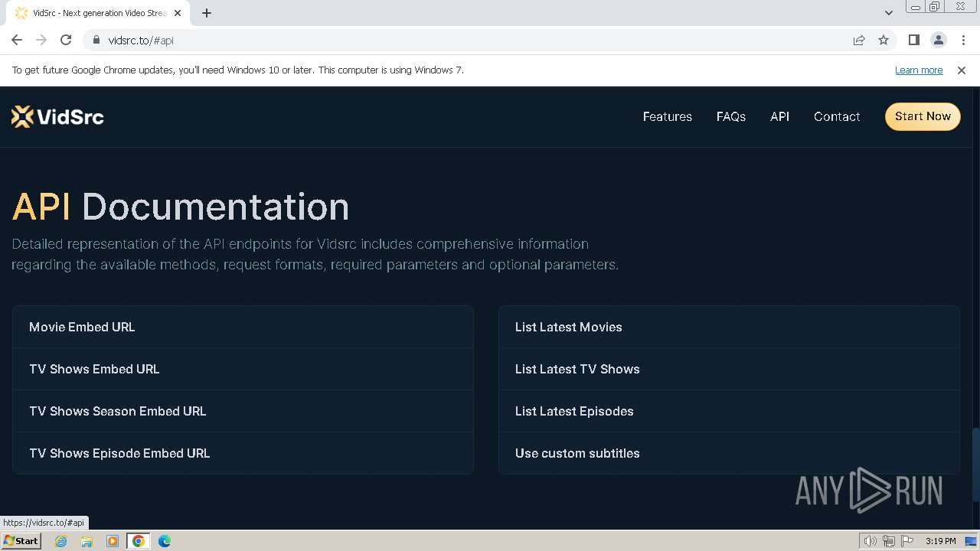Screen dimensions: 980x551
Task: Launch Internet Explorer from taskbar
Action: [61, 541]
